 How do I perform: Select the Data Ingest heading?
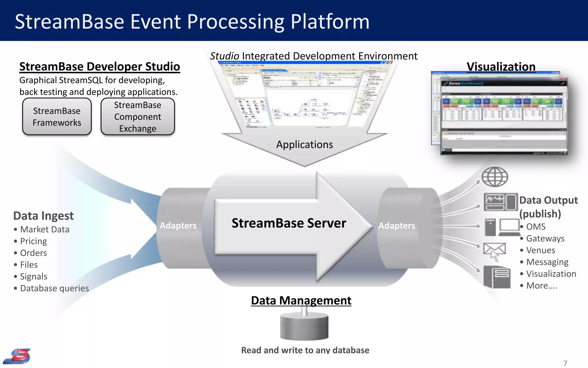point(43,216)
